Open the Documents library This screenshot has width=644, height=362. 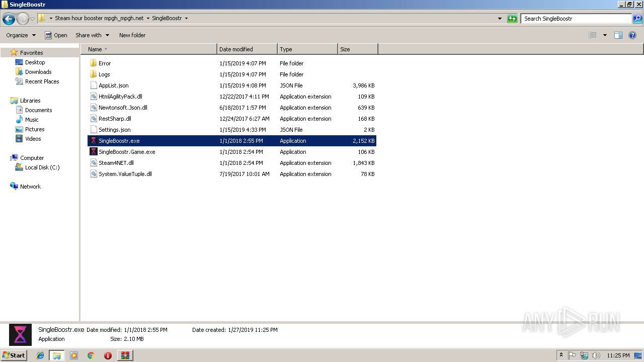(x=38, y=110)
